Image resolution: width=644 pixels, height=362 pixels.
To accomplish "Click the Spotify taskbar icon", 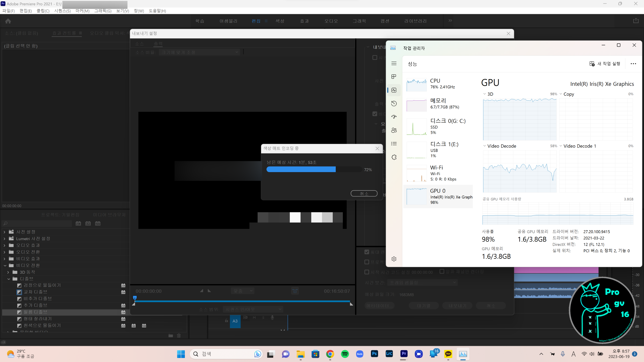I will click(x=345, y=354).
